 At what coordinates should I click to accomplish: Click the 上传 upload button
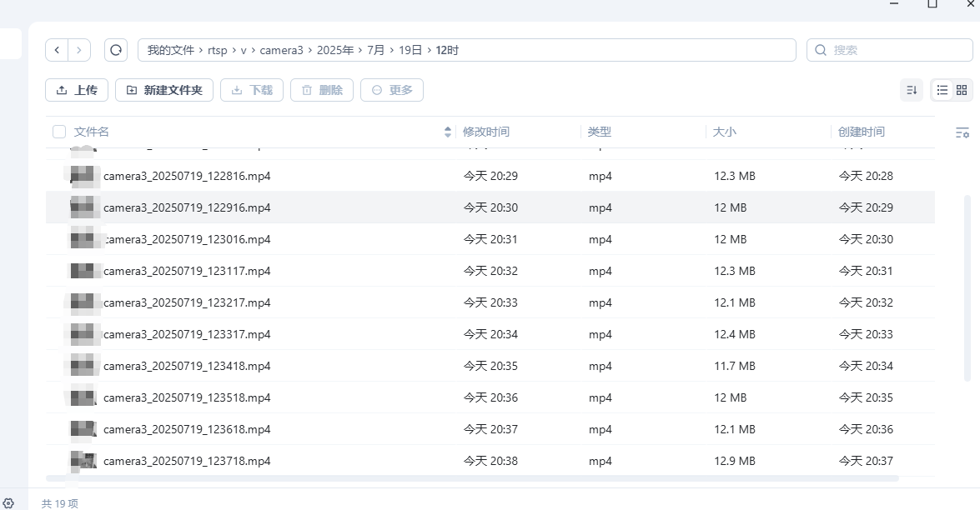pos(77,90)
